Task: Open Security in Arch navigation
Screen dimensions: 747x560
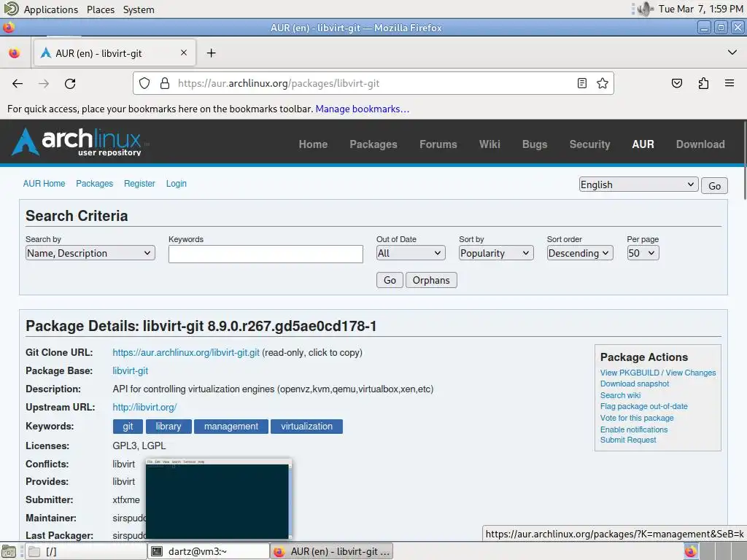Action: [589, 144]
